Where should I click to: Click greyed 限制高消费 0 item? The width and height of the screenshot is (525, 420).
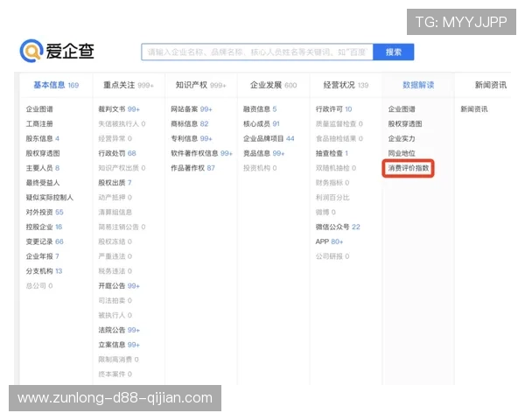[118, 360]
